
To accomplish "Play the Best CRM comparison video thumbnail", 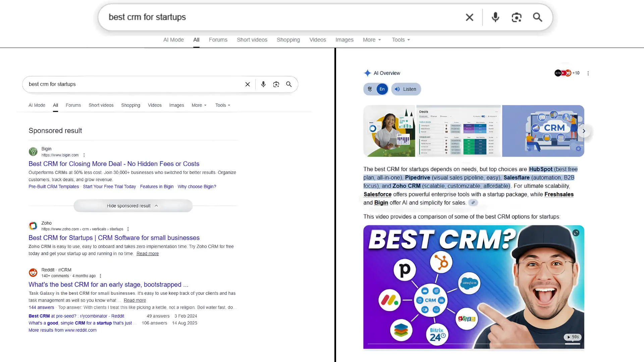I will click(473, 287).
